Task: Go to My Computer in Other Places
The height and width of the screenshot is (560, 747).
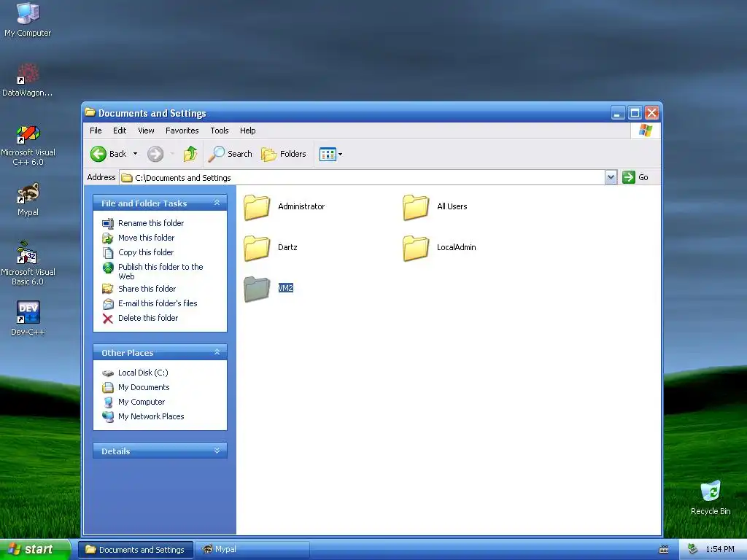Action: 141,402
